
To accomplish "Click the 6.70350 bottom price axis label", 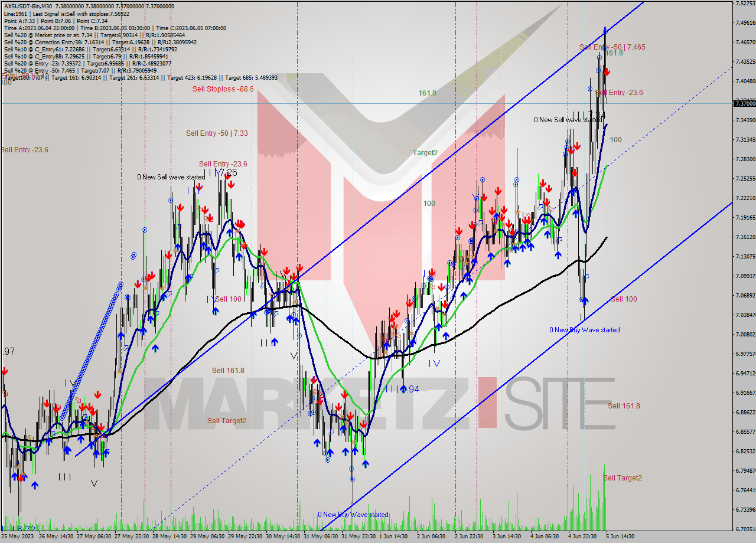I will coord(744,529).
